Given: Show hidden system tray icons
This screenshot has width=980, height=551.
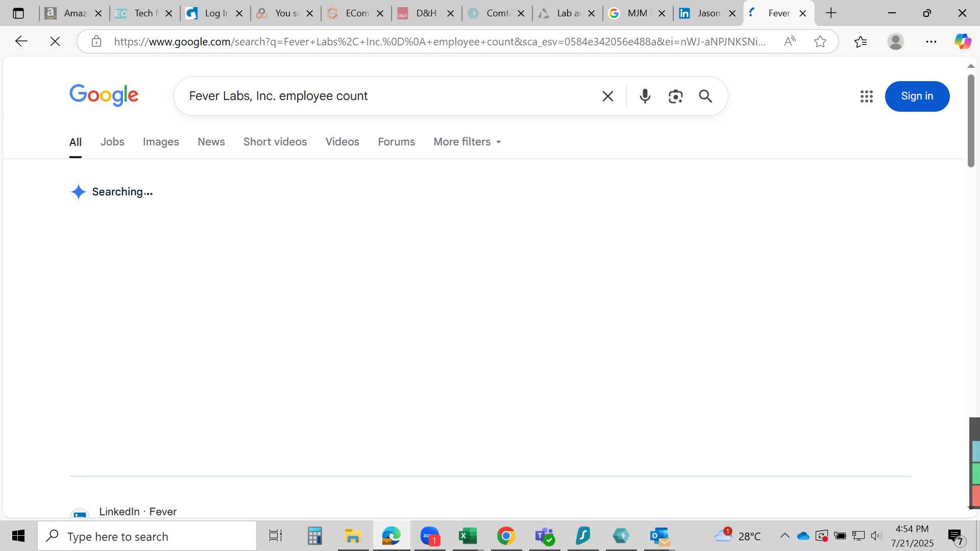Looking at the screenshot, I should click(785, 536).
